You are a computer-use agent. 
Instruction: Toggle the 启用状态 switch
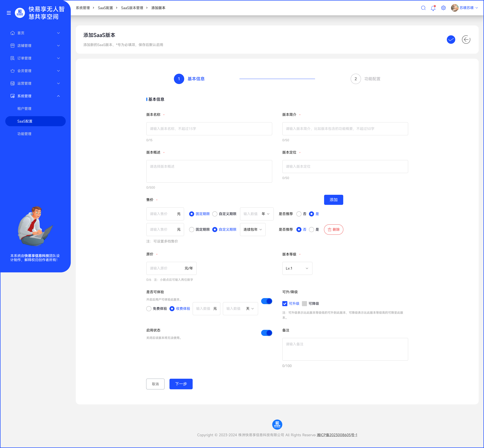(x=266, y=333)
